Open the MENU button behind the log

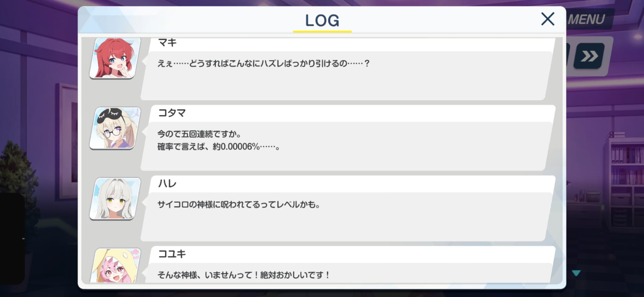coord(587,19)
